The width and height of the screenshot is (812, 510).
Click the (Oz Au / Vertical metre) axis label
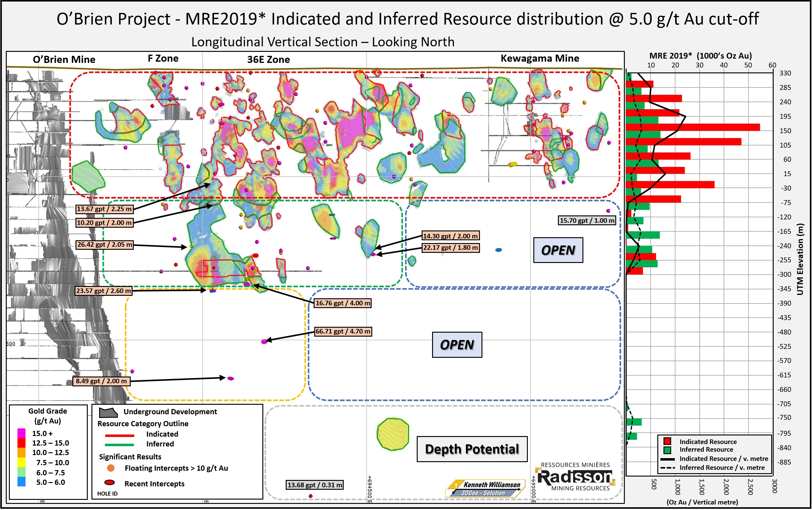(702, 502)
